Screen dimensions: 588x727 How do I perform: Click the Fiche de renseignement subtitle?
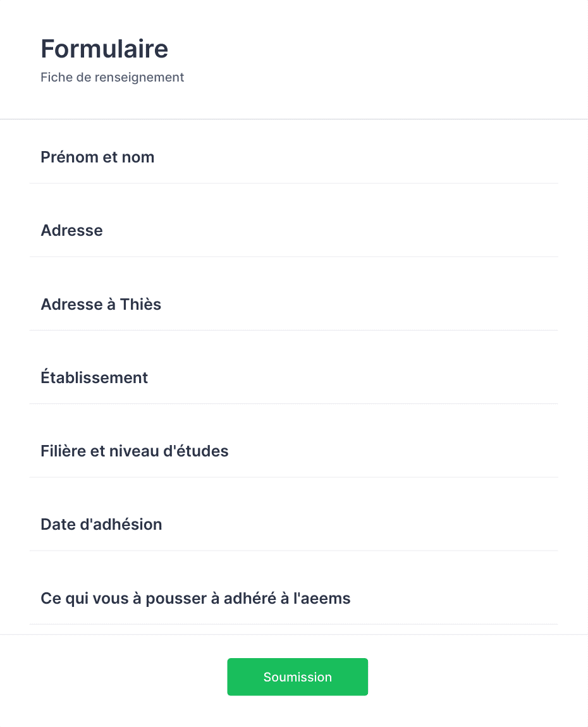click(x=112, y=77)
